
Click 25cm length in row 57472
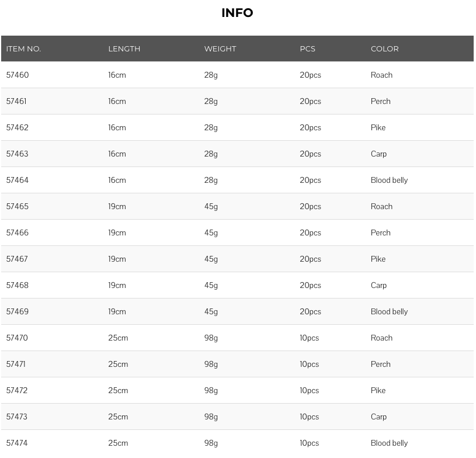click(x=118, y=390)
